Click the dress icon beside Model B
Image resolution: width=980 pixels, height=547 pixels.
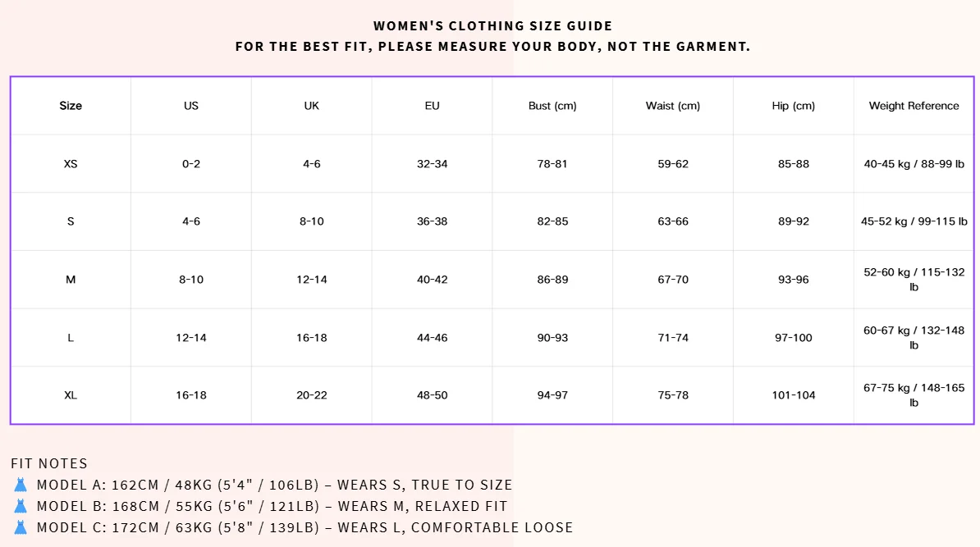click(x=21, y=506)
